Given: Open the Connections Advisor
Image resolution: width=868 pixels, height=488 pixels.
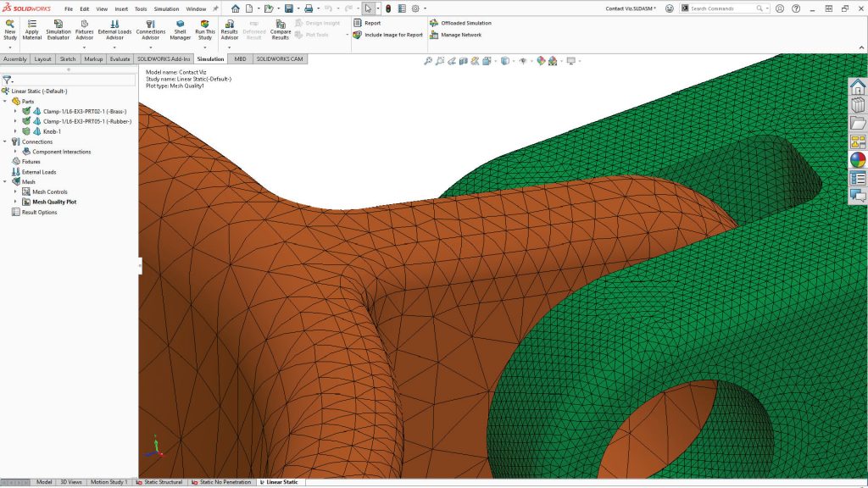Looking at the screenshot, I should point(150,28).
